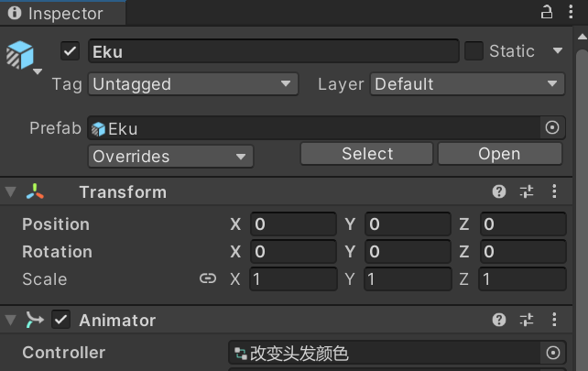Open Transform component more options menu
588x371 pixels.
coord(554,191)
